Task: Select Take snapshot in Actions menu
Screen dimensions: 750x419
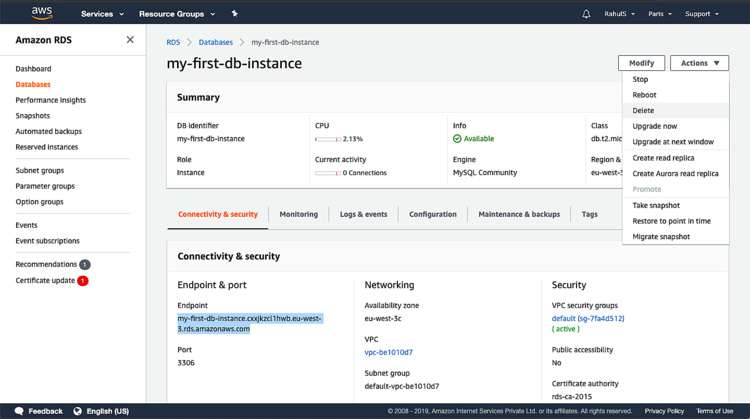Action: click(x=656, y=205)
